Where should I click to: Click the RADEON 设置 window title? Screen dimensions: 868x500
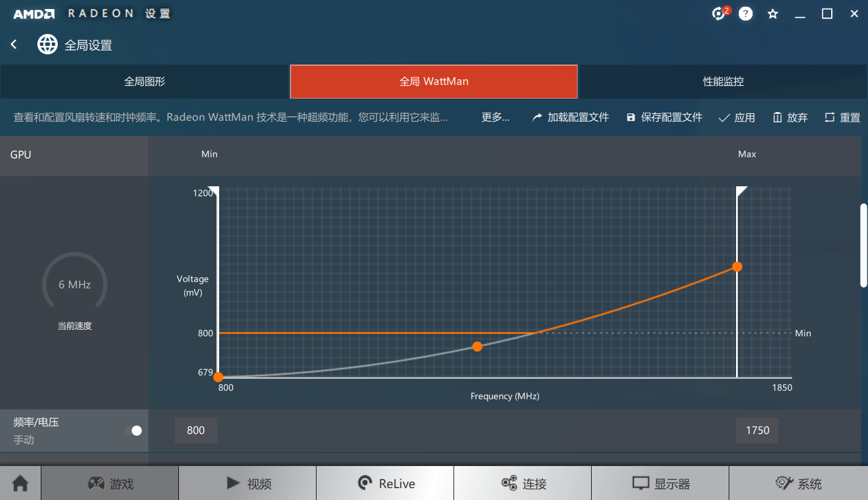pos(119,14)
